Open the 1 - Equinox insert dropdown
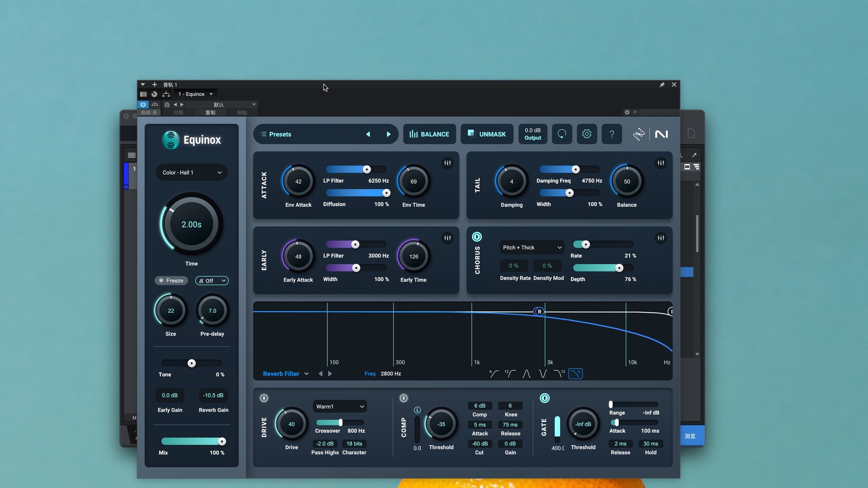Image resolution: width=868 pixels, height=488 pixels. [195, 94]
